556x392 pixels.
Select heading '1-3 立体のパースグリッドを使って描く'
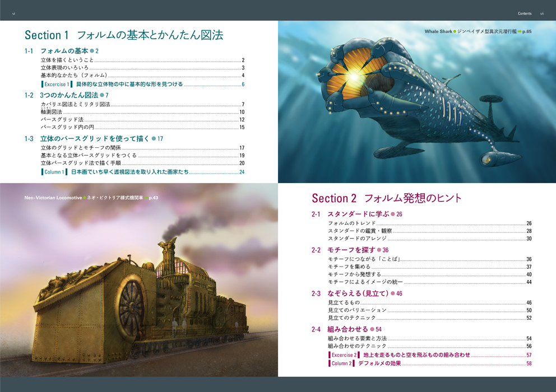(x=94, y=139)
